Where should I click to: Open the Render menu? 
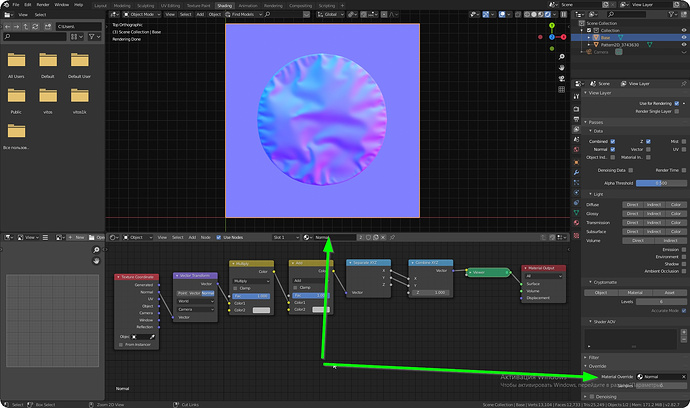click(43, 4)
